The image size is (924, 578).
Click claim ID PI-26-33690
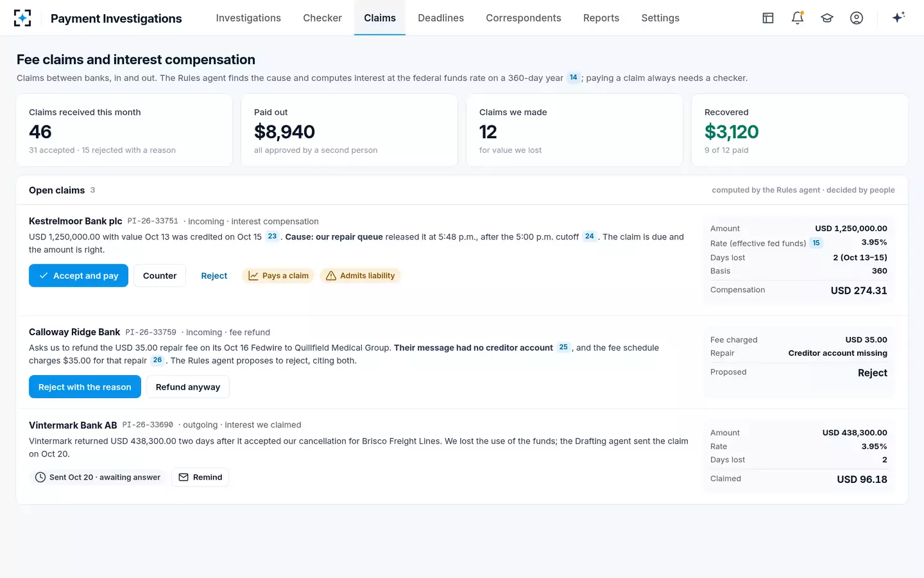tap(148, 425)
